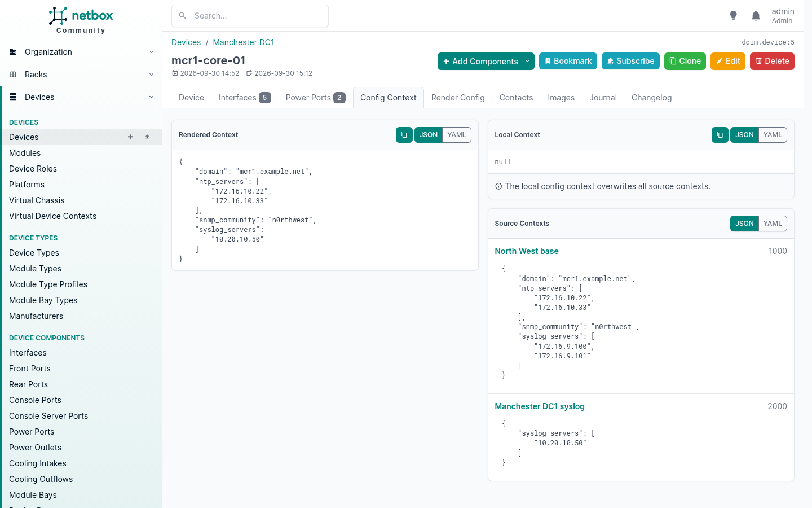The image size is (812, 508).
Task: Open the North West base context link
Action: click(x=527, y=251)
